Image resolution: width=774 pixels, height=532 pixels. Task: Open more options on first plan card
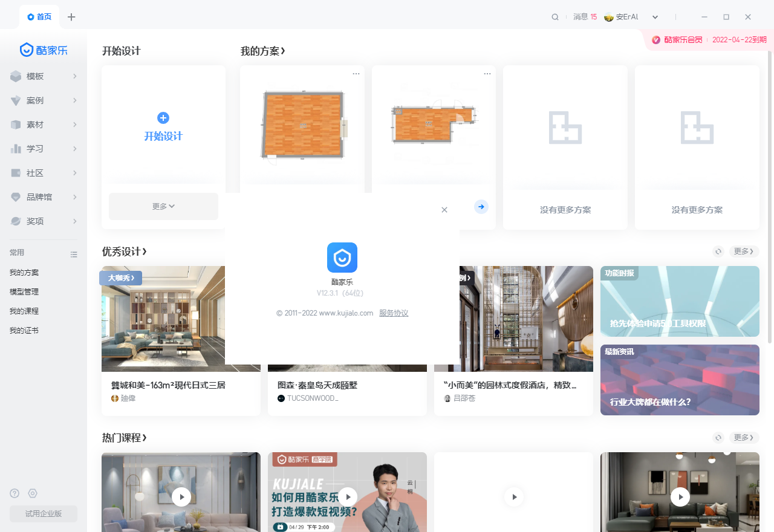[356, 74]
